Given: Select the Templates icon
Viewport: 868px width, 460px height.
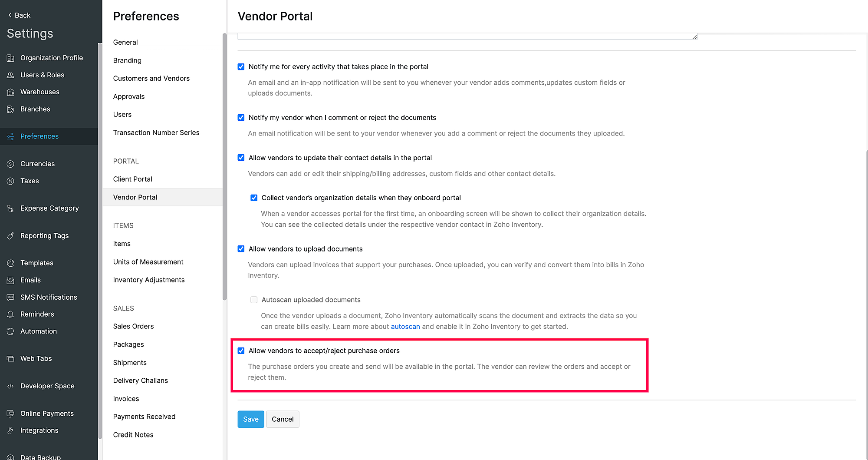Looking at the screenshot, I should coord(10,263).
